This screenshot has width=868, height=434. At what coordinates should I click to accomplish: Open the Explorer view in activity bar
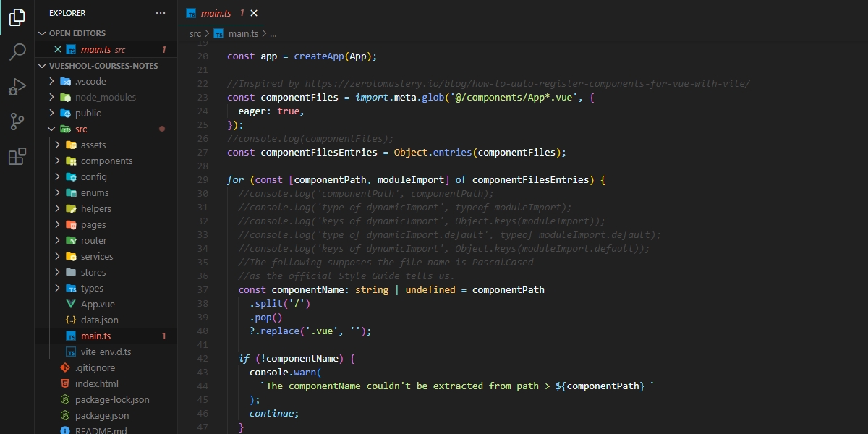[17, 17]
